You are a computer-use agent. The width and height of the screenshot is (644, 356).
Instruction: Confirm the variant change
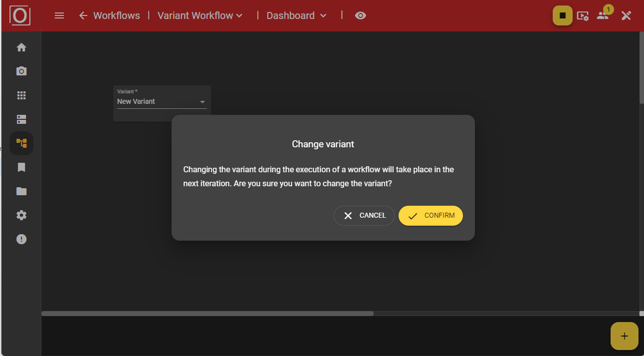click(x=430, y=215)
